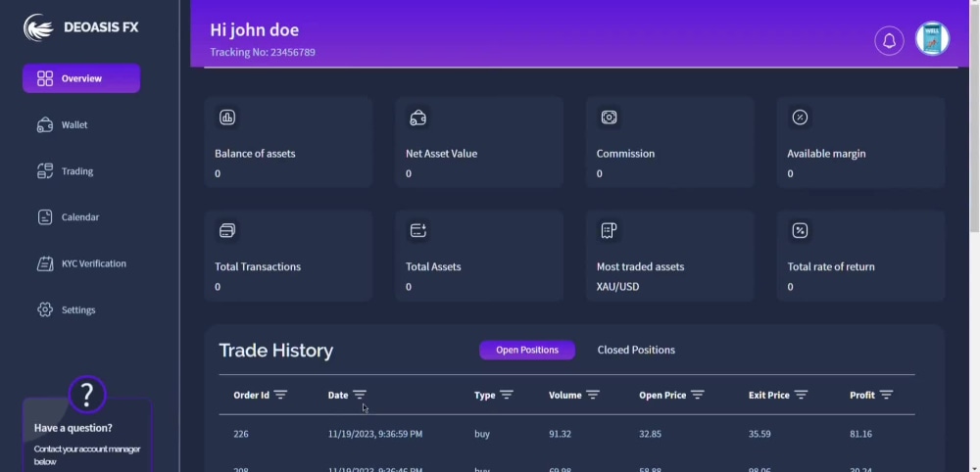
Task: Click volume value 91.32
Action: [x=560, y=434]
